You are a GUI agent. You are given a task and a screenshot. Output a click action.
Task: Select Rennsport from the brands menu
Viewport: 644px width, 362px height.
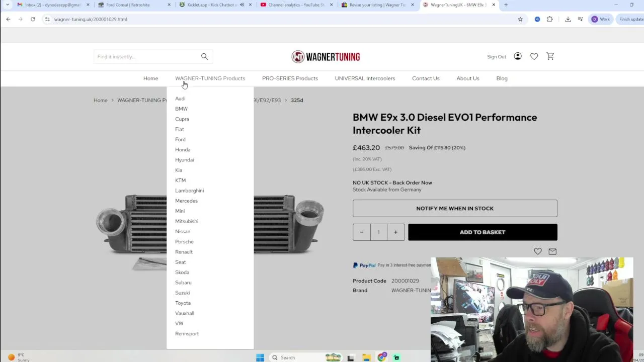[x=187, y=334]
